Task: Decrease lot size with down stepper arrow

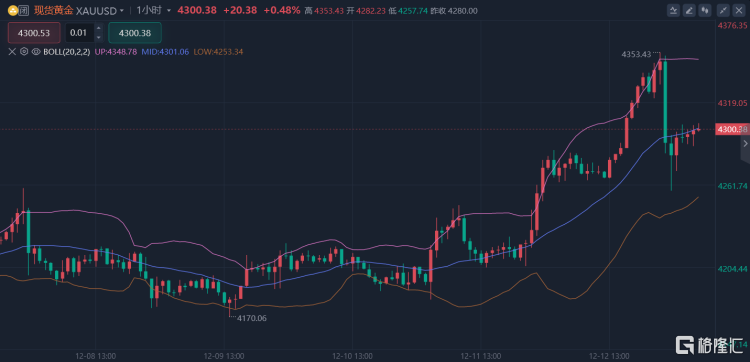Action: (x=99, y=37)
